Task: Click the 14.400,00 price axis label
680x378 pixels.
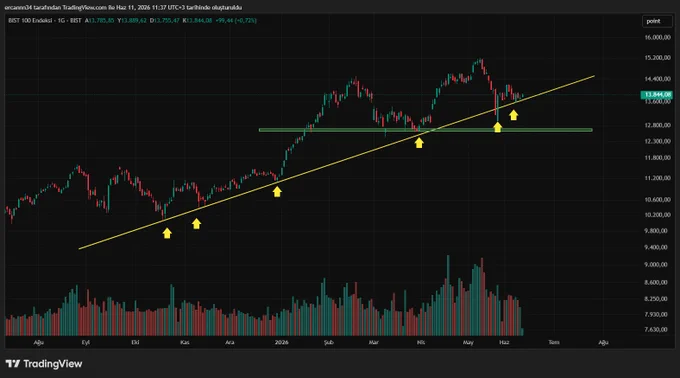Action: point(657,79)
